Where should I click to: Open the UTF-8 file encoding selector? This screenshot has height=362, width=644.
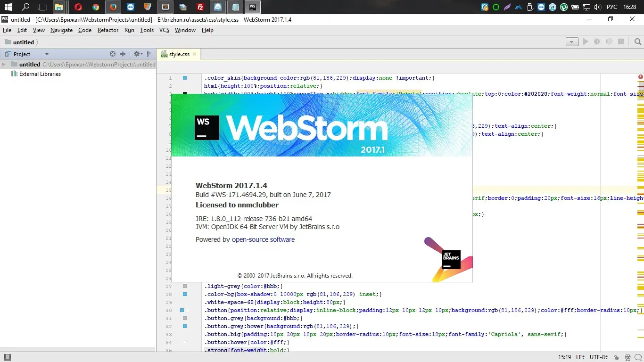599,357
